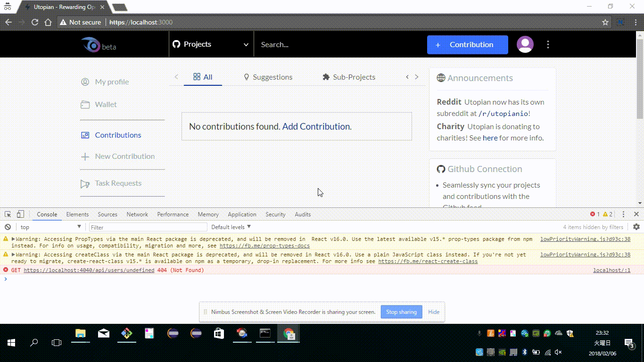Image resolution: width=644 pixels, height=362 pixels.
Task: Open the Projects dropdown
Action: point(211,44)
